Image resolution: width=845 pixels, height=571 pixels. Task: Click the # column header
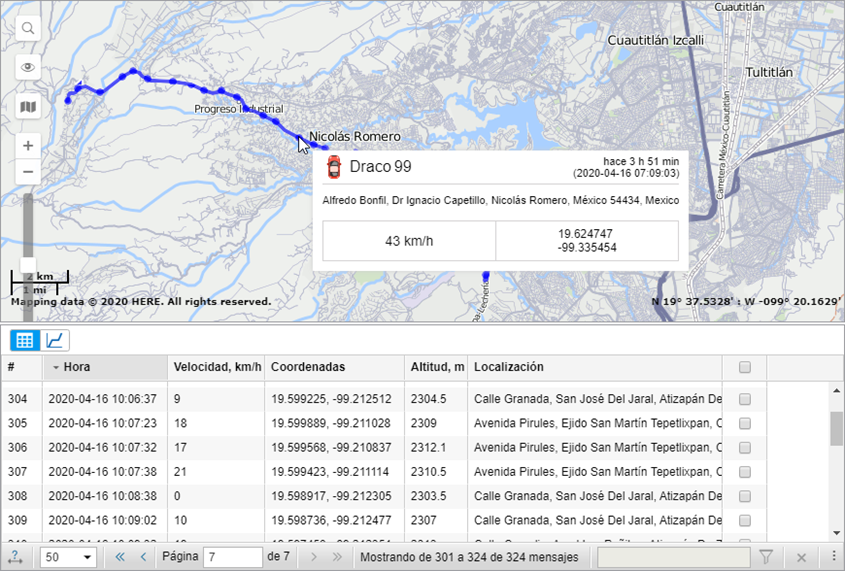[22, 367]
